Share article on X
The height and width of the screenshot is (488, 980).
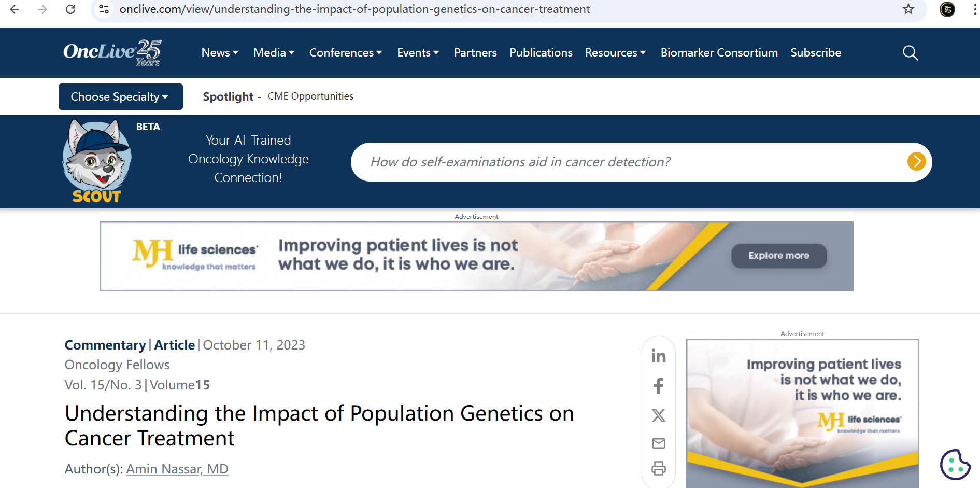(x=658, y=415)
